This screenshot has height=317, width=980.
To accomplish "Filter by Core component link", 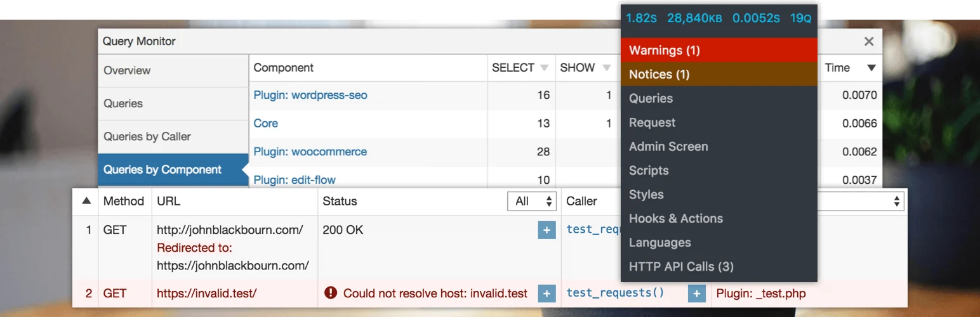I will pos(266,124).
